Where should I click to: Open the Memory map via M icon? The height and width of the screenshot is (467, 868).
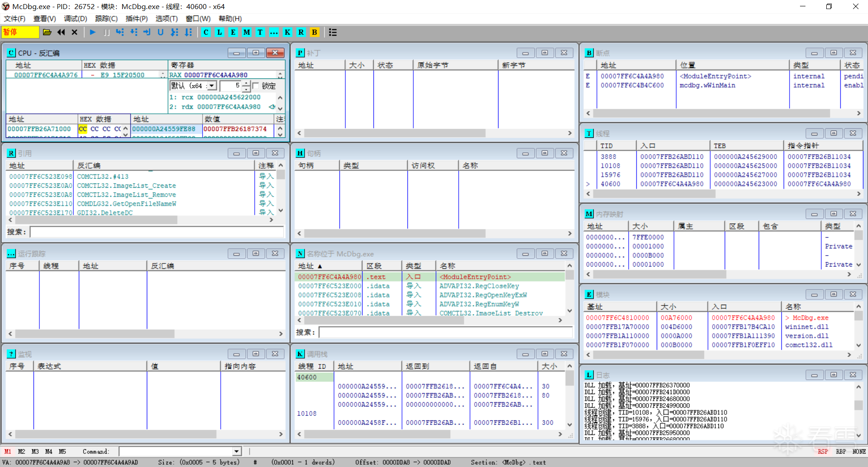point(247,32)
